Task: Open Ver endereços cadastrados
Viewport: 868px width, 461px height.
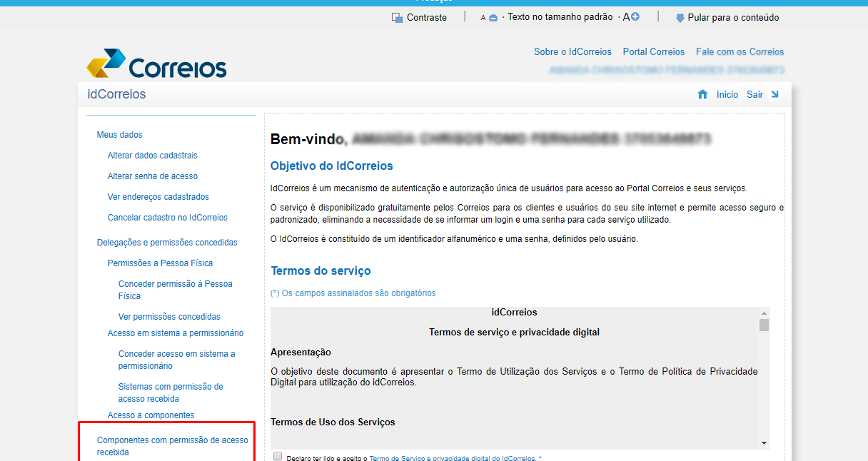Action: (158, 196)
